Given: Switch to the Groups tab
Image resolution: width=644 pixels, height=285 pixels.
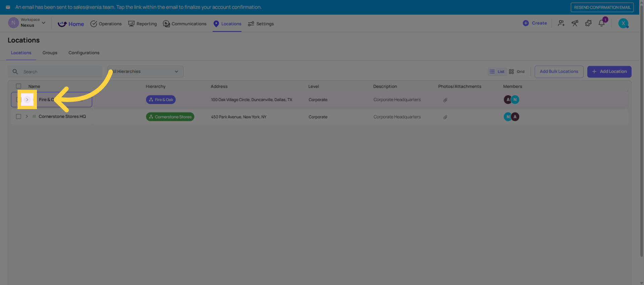Looking at the screenshot, I should (x=50, y=53).
